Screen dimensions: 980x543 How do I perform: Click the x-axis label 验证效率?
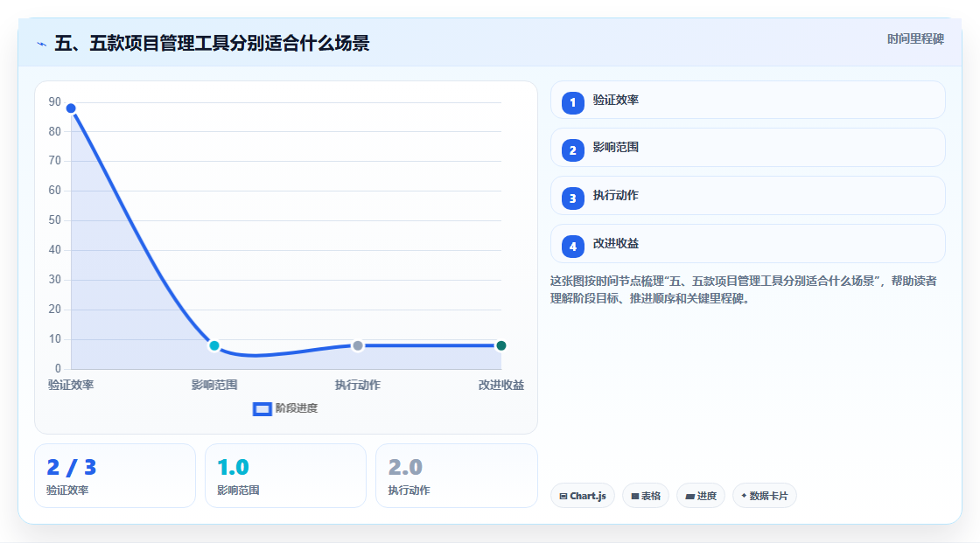coord(71,385)
